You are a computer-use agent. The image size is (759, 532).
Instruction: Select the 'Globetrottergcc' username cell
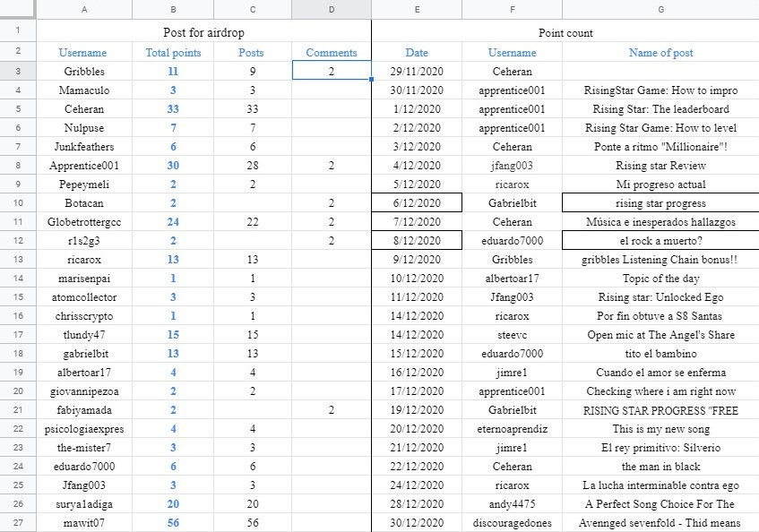84,222
